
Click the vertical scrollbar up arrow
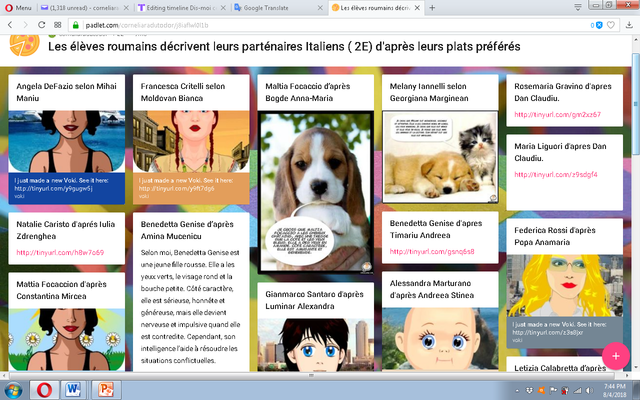coord(636,40)
